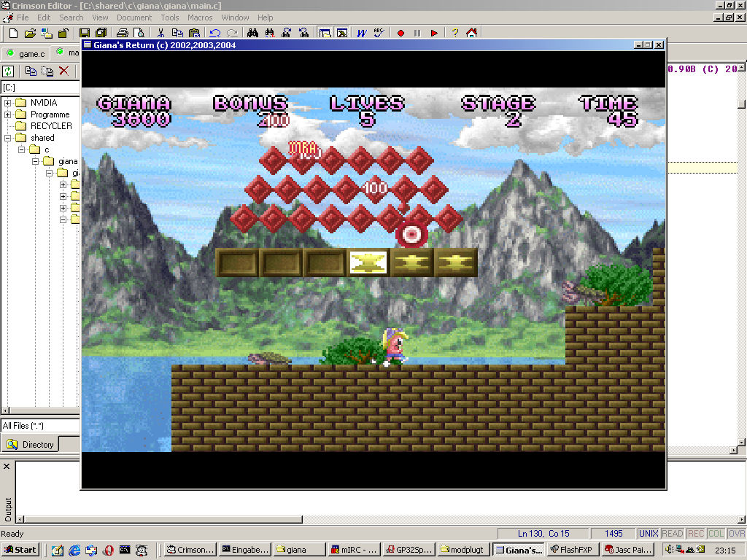Close the Output panel with its X
The height and width of the screenshot is (560, 747).
point(7,467)
